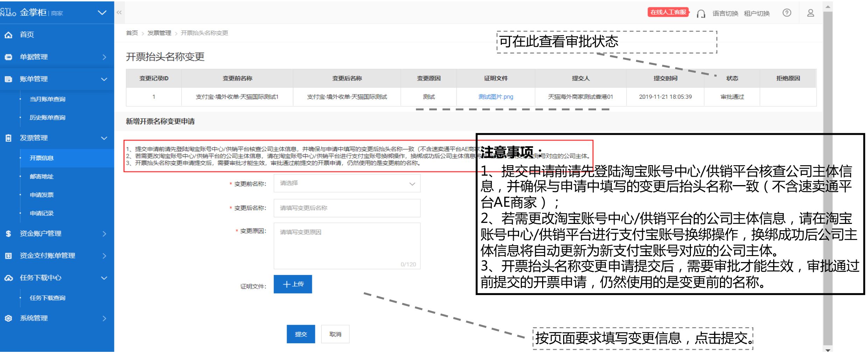The image size is (868, 352).
Task: Expand the 资金账户管理 chevron
Action: pyautogui.click(x=104, y=233)
